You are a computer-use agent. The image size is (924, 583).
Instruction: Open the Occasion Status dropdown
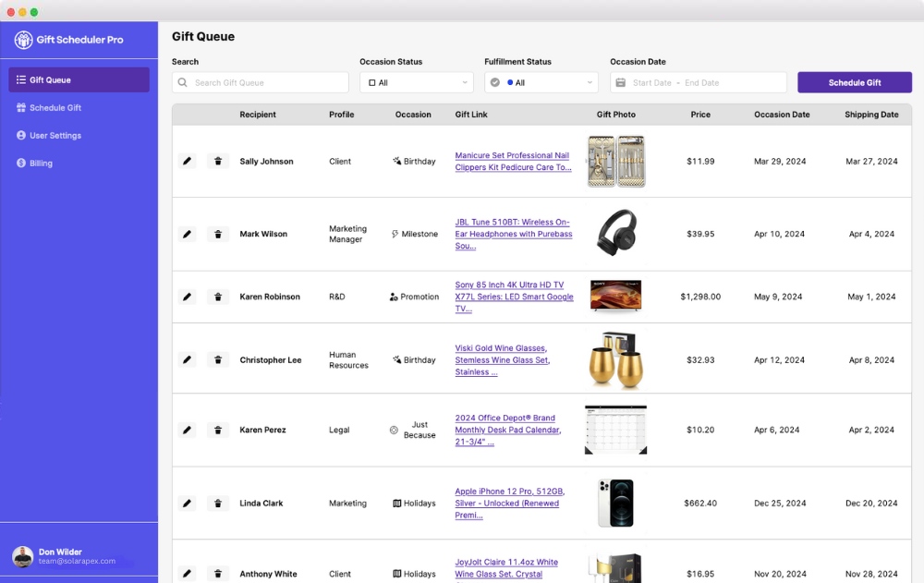(416, 83)
